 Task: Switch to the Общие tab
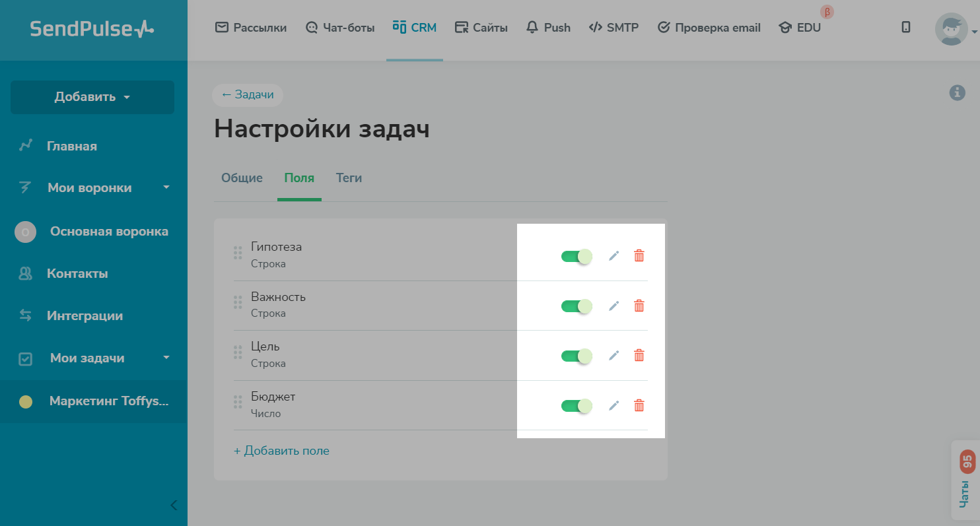pos(242,178)
